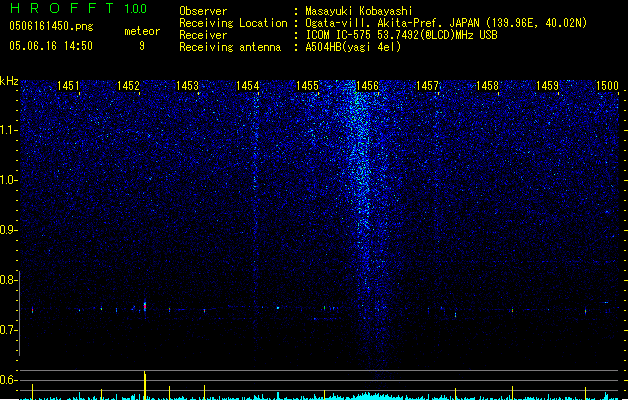This screenshot has width=629, height=400.
Task: Click the 'Receiving antenna' field label
Action: tap(230, 47)
